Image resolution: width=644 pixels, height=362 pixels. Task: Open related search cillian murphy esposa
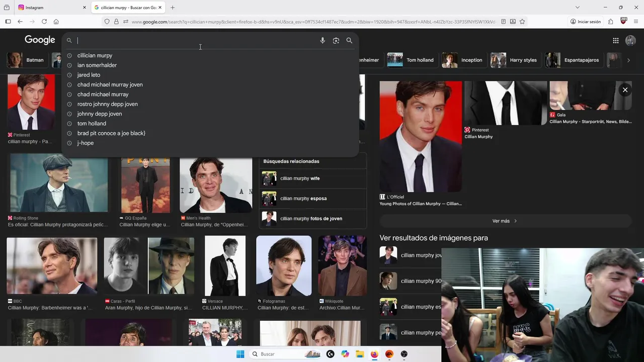click(313, 199)
